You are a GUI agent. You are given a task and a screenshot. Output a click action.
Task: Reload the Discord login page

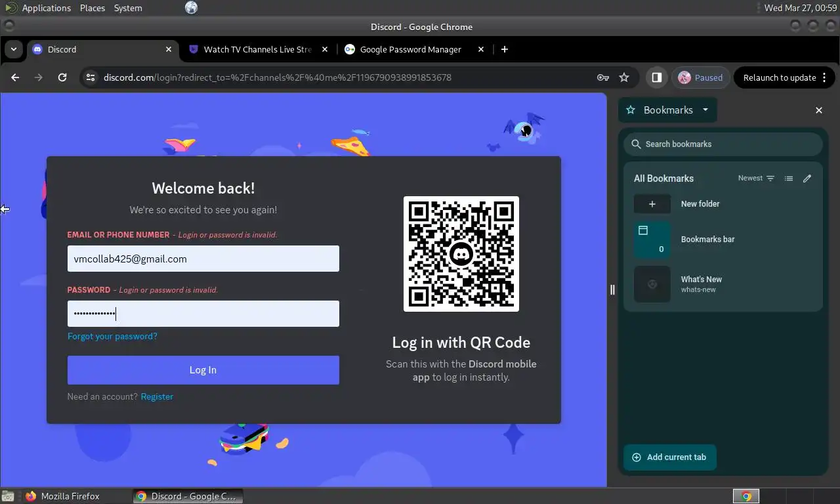pyautogui.click(x=62, y=77)
